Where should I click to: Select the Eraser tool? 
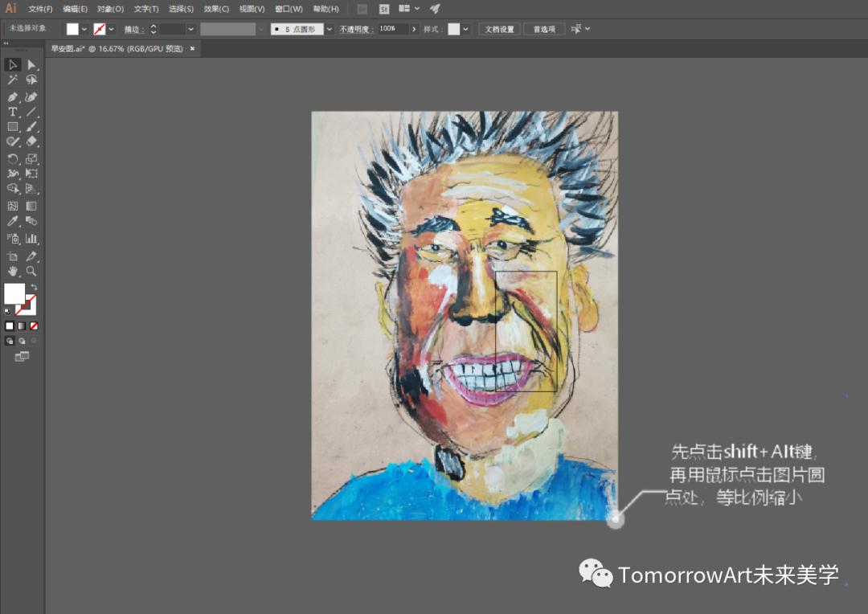[x=31, y=141]
